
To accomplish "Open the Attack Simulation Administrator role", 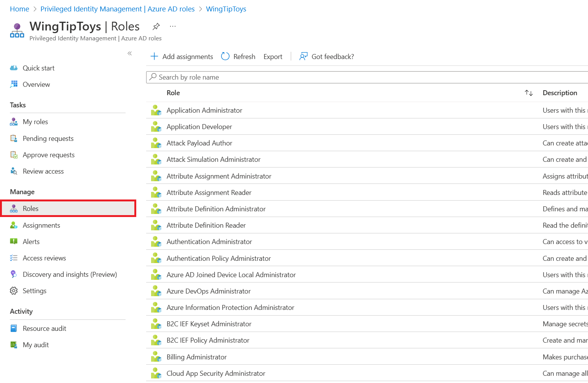I will click(214, 159).
